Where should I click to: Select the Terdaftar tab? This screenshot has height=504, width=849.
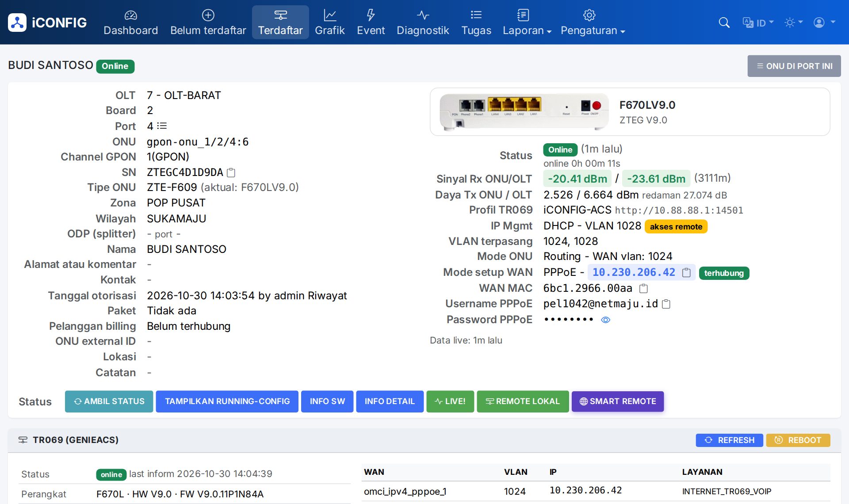pos(280,23)
